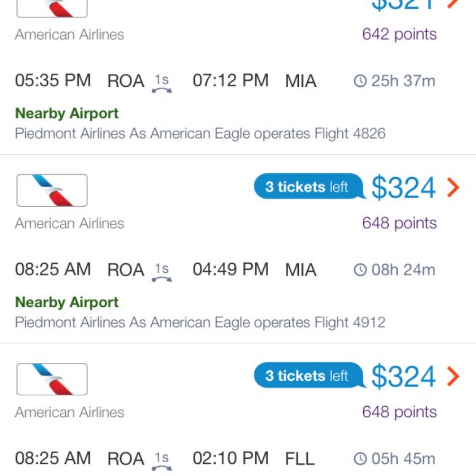The width and height of the screenshot is (476, 476).
Task: Tap Nearby Airport label on Flight 4912 listing
Action: 67,303
